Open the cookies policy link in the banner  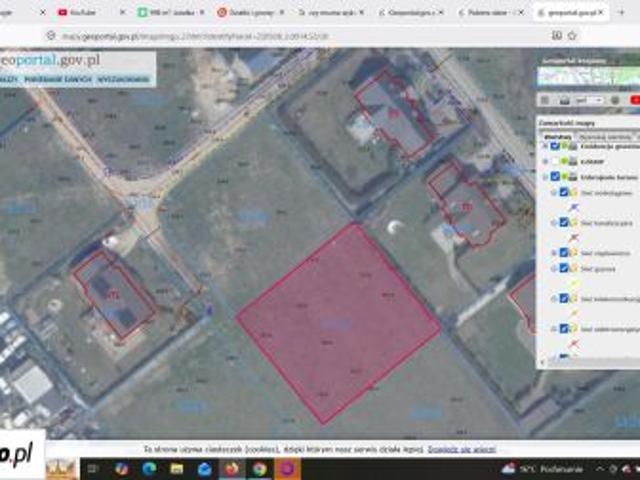[462, 449]
